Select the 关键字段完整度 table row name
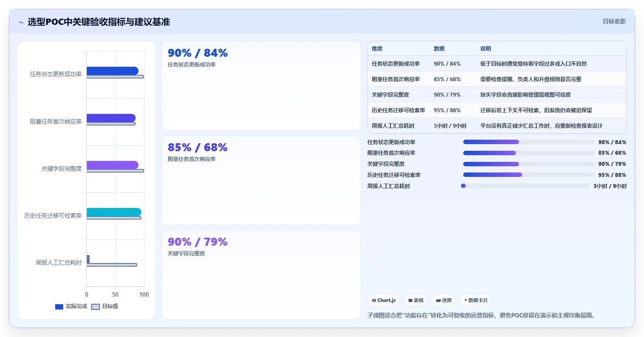The width and height of the screenshot is (644, 337). pos(390,95)
